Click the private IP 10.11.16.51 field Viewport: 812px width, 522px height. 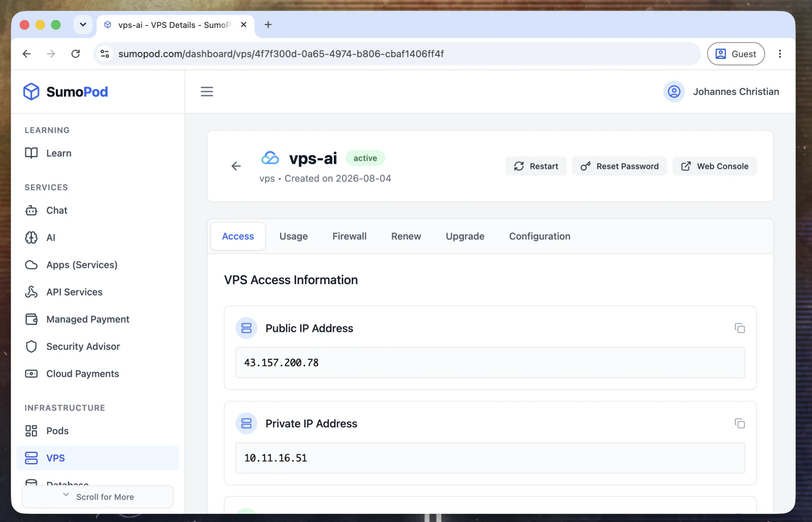point(490,458)
